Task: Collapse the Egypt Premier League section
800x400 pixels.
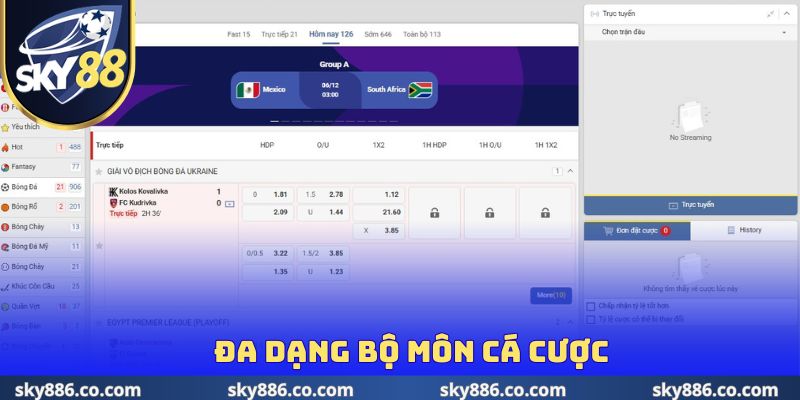Action: [x=570, y=322]
